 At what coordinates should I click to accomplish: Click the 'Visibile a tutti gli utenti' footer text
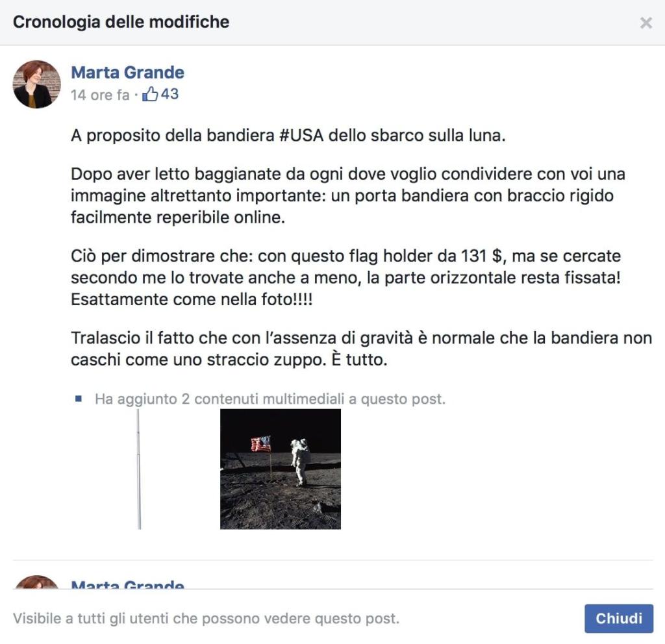206,618
